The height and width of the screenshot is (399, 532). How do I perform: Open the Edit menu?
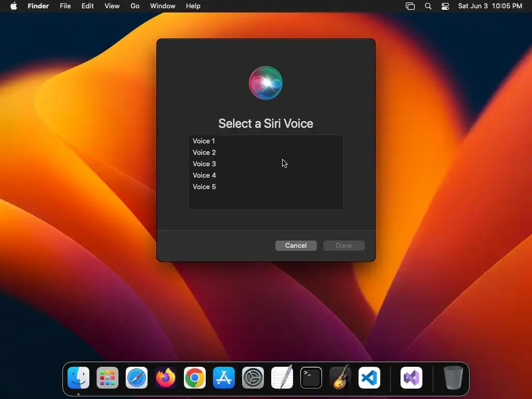[87, 6]
